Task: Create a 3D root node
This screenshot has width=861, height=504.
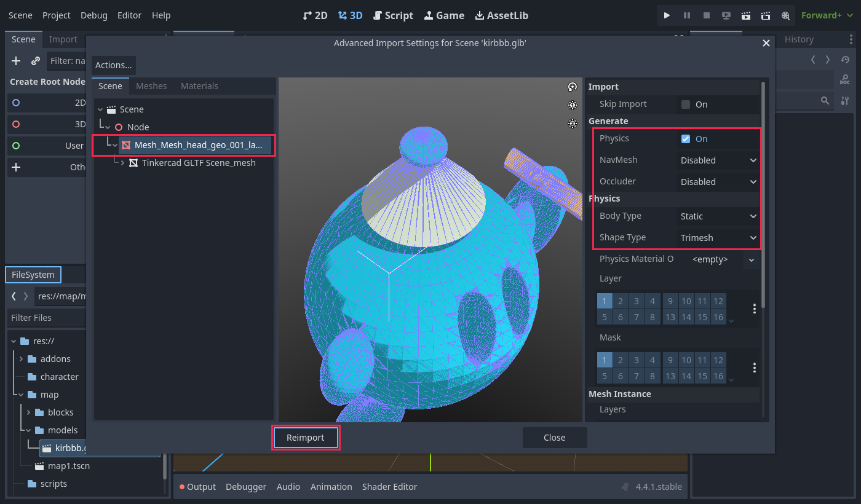Action: pos(47,124)
